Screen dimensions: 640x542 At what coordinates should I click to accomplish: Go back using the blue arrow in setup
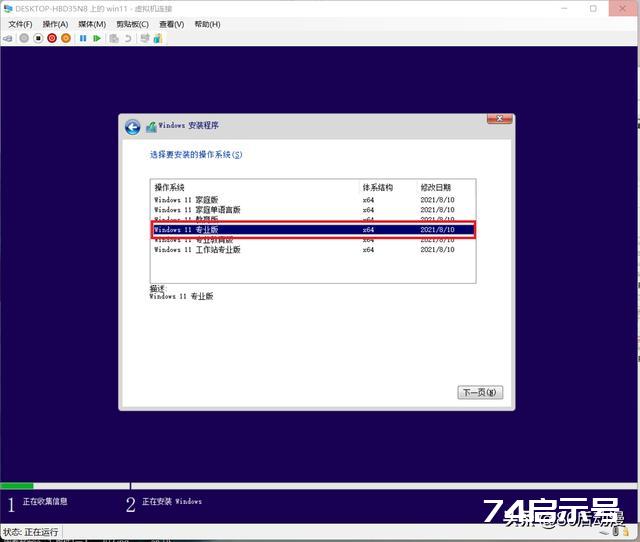pyautogui.click(x=133, y=127)
